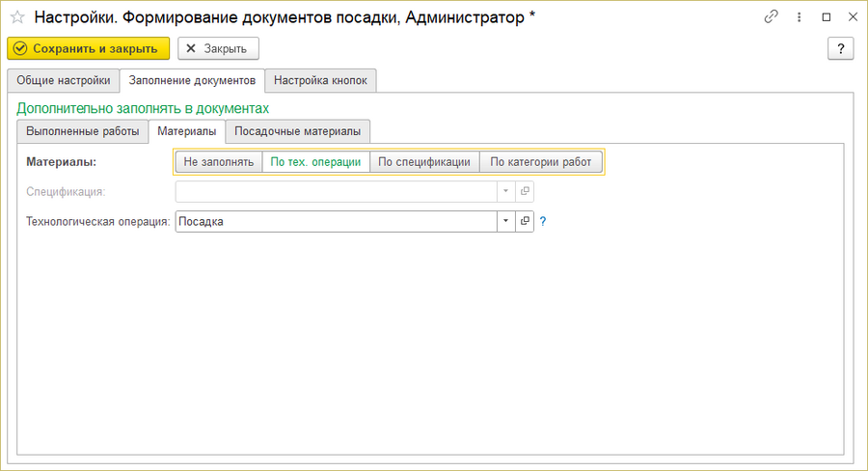
Task: Click the Дополнительно заполнять в документах heading
Action: click(x=143, y=108)
